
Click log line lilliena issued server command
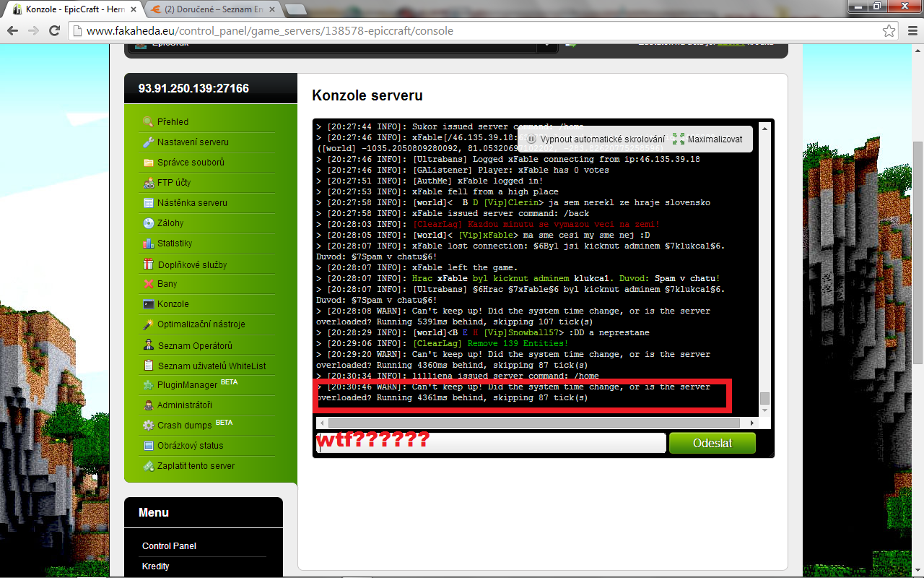(458, 376)
